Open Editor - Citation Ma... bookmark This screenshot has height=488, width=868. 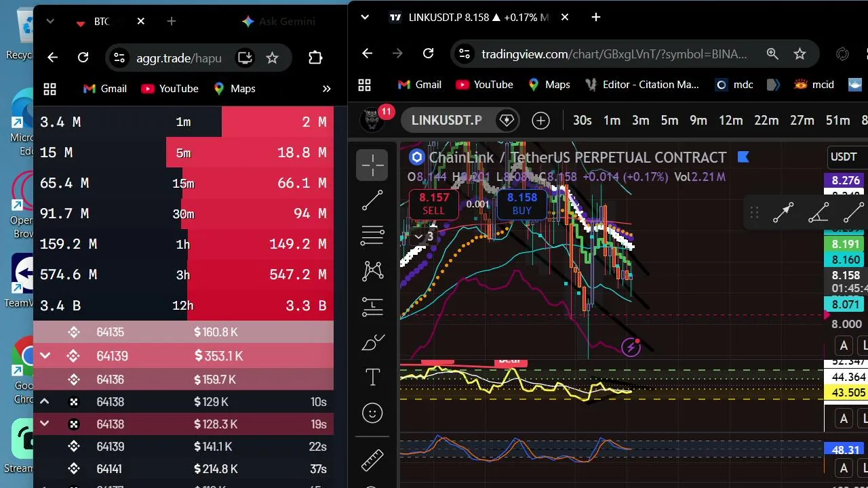click(642, 85)
